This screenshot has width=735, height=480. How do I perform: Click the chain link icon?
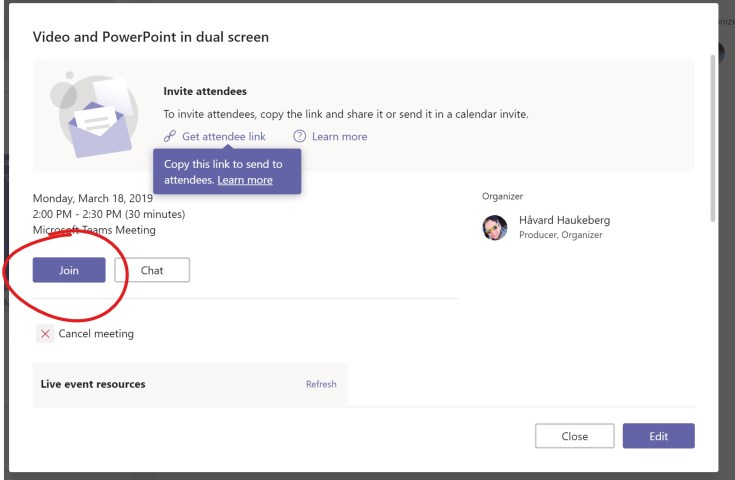170,137
